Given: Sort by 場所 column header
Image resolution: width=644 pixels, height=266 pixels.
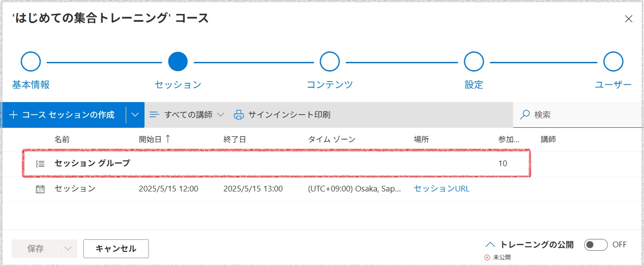Looking at the screenshot, I should [421, 140].
